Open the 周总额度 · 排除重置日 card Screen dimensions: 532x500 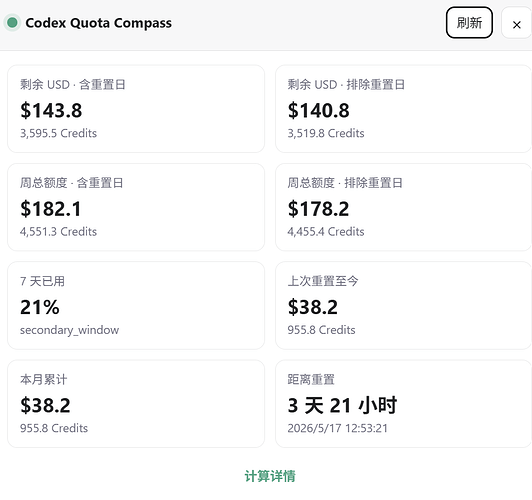pos(403,207)
